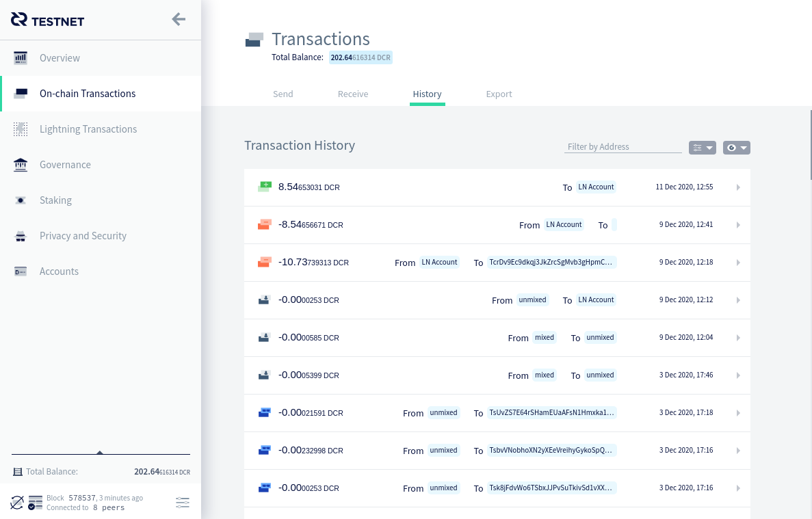Open the settings sliders icon in footer
The height and width of the screenshot is (519, 812).
point(182,503)
